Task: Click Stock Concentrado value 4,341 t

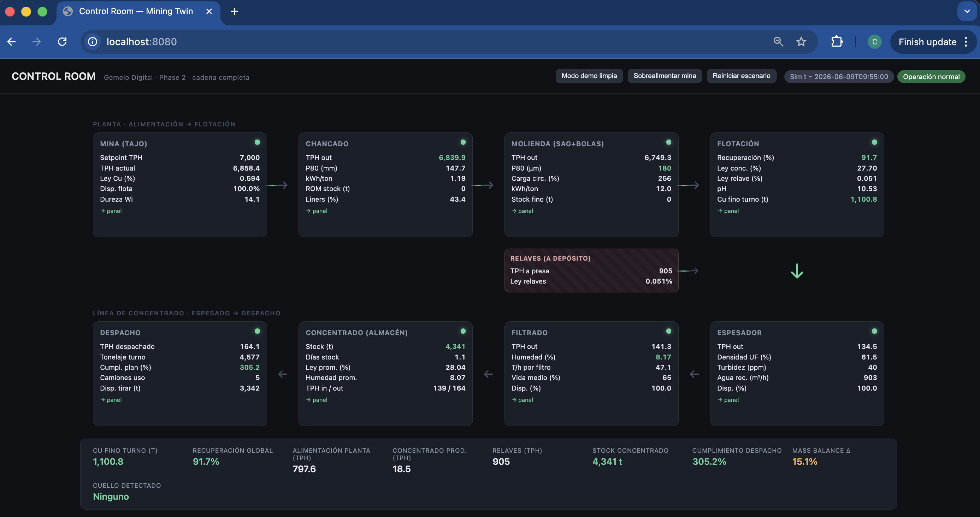Action: click(607, 462)
